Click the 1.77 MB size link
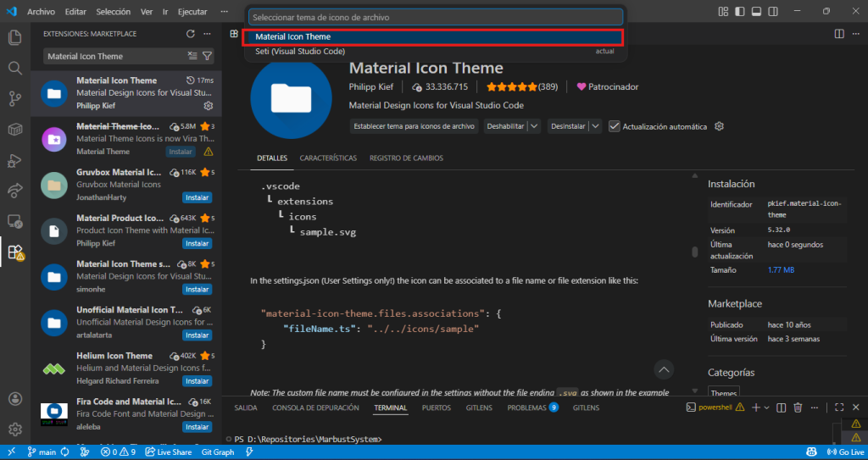Screen dimensions: 868x460 (781, 270)
